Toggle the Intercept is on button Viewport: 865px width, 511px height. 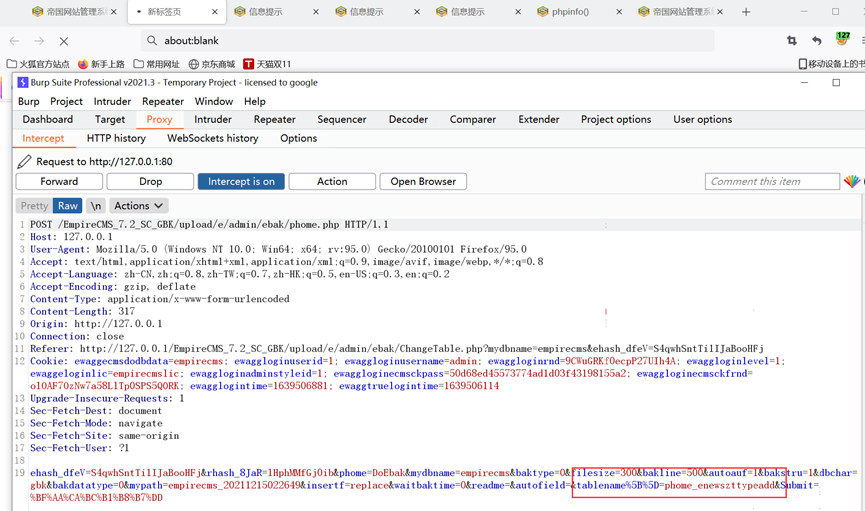point(241,182)
